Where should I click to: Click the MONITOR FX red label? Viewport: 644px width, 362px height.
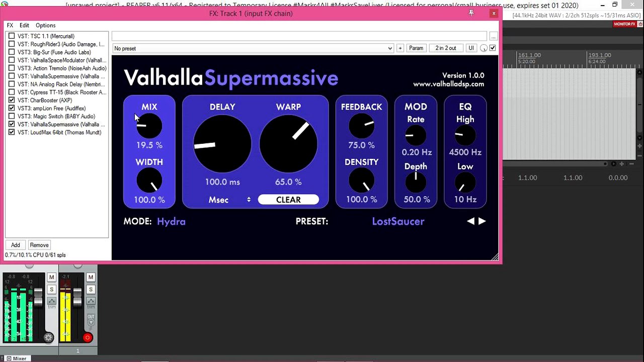(x=624, y=24)
